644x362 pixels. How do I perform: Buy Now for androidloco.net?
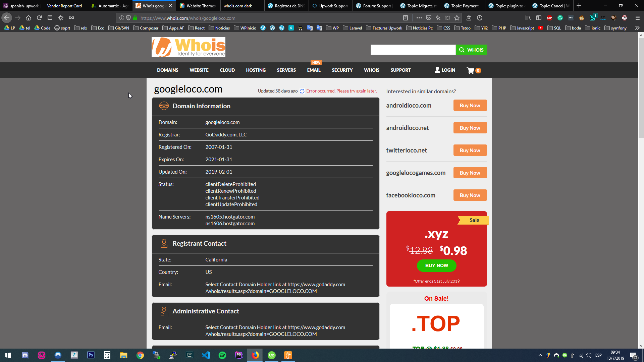coord(470,128)
